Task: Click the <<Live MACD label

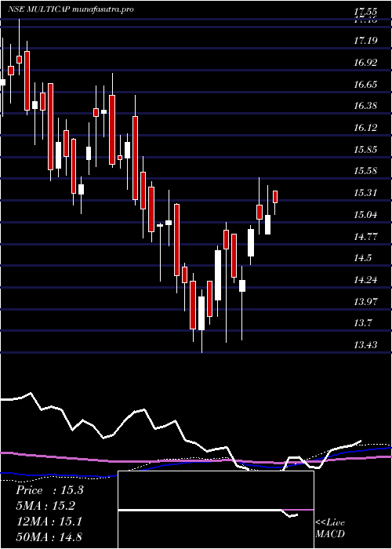Action: (330, 529)
